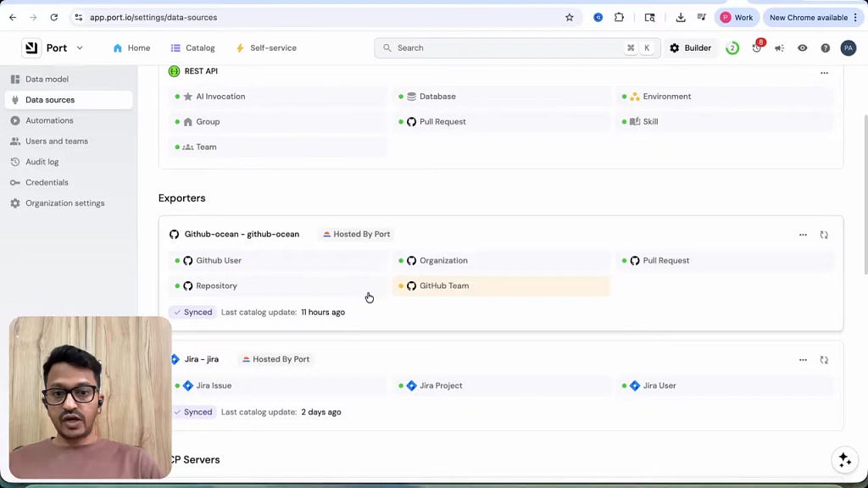868x488 pixels.
Task: Click the Jira exporter logo icon
Action: (x=175, y=359)
